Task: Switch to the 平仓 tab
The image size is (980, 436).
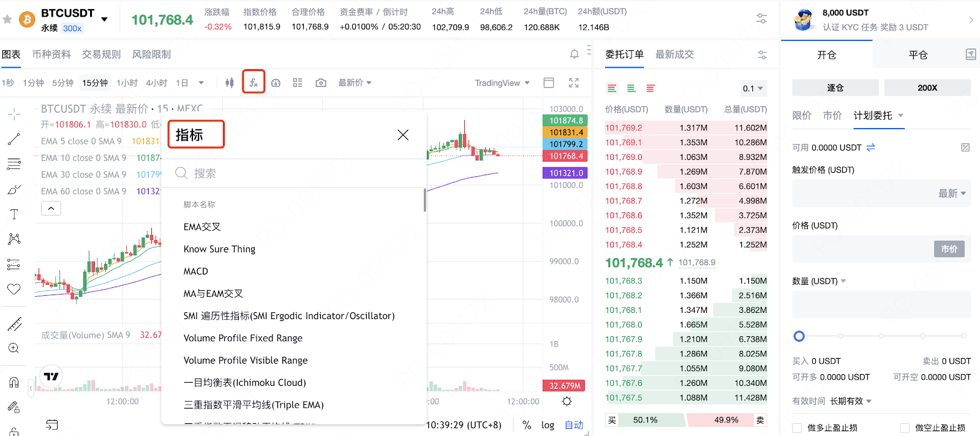Action: pos(918,55)
